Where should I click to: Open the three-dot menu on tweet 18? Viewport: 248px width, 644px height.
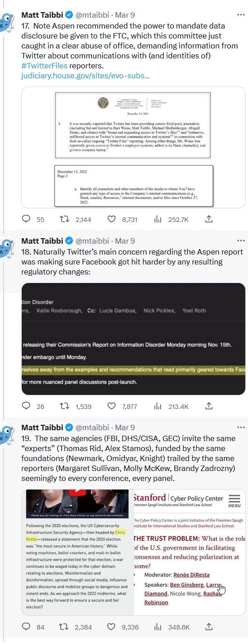tap(240, 241)
